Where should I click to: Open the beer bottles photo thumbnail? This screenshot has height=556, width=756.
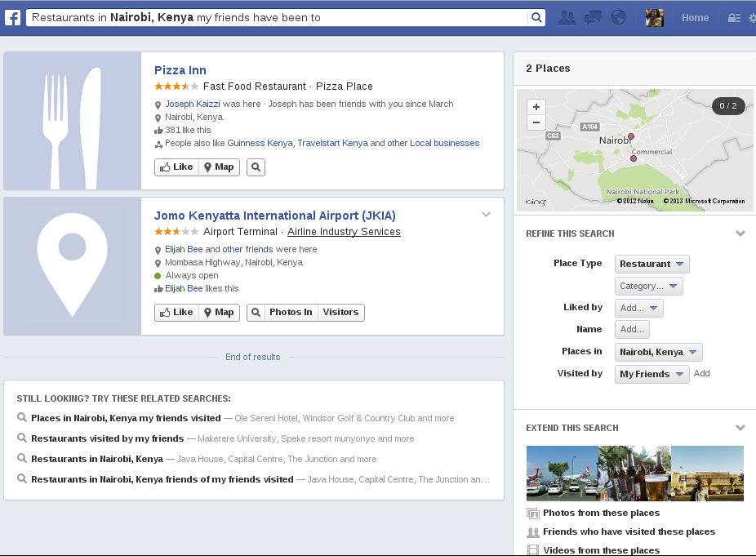point(634,474)
